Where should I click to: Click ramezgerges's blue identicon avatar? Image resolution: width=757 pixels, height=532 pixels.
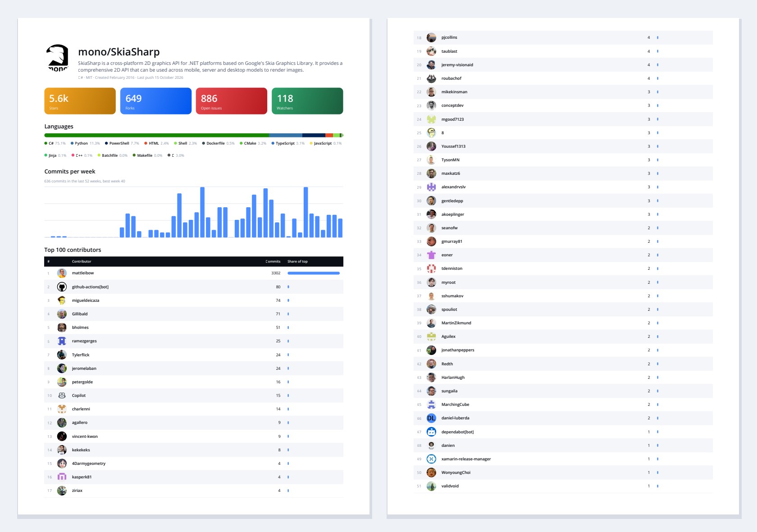(62, 341)
